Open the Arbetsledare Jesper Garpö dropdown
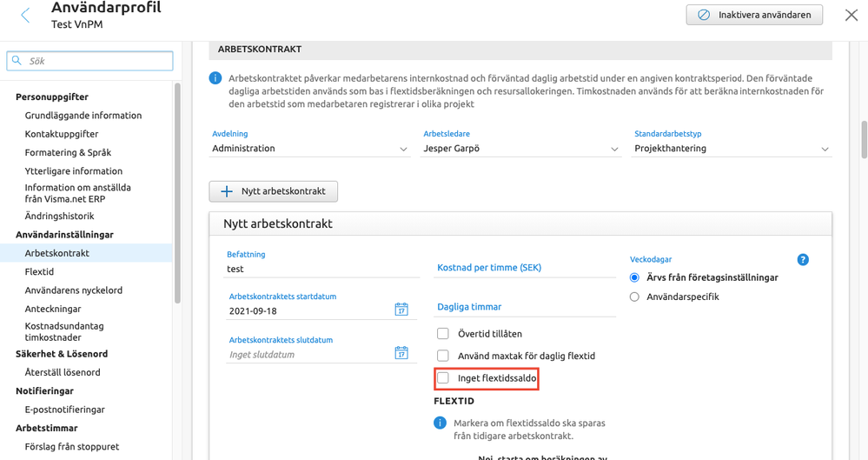Screen dimensions: 868x460 click(520, 149)
